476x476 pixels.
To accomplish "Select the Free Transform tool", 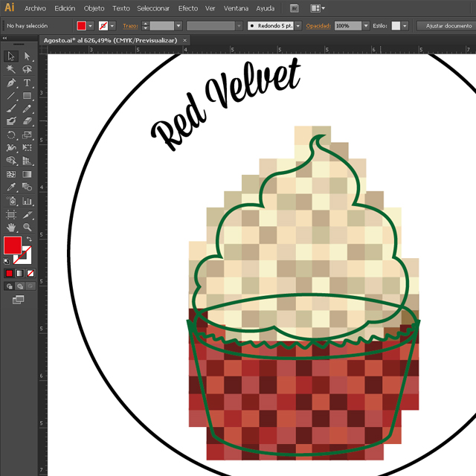I will [x=27, y=147].
